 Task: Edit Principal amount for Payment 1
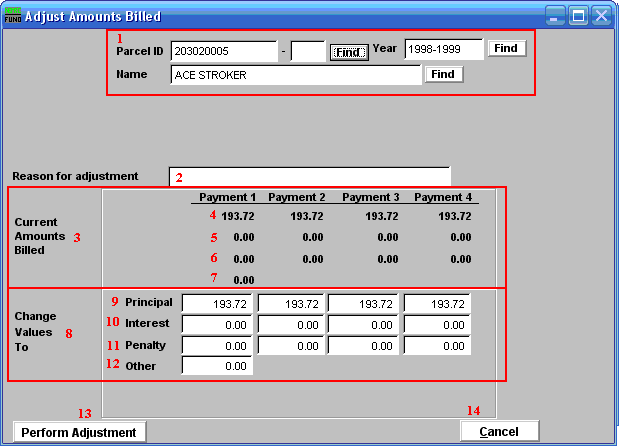(217, 303)
